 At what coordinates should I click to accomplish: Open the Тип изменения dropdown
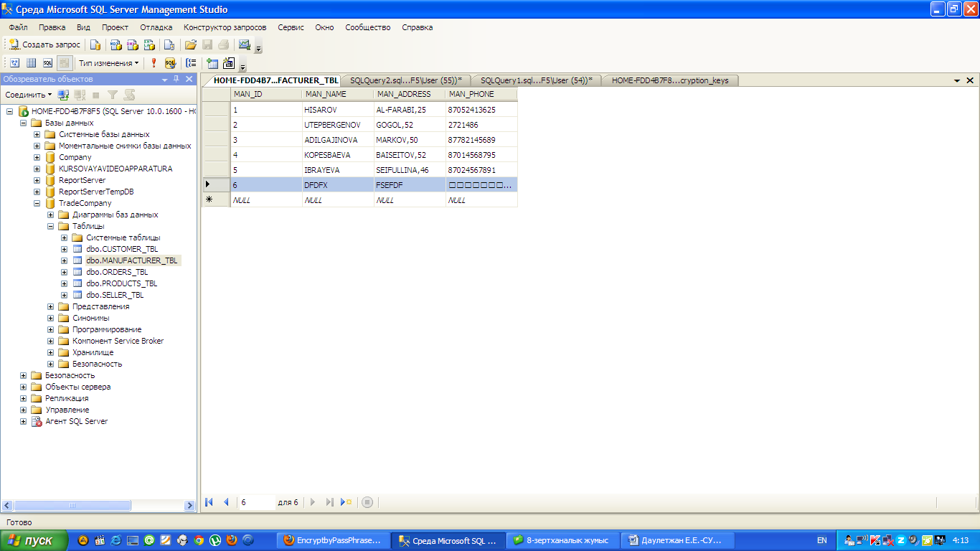(109, 63)
